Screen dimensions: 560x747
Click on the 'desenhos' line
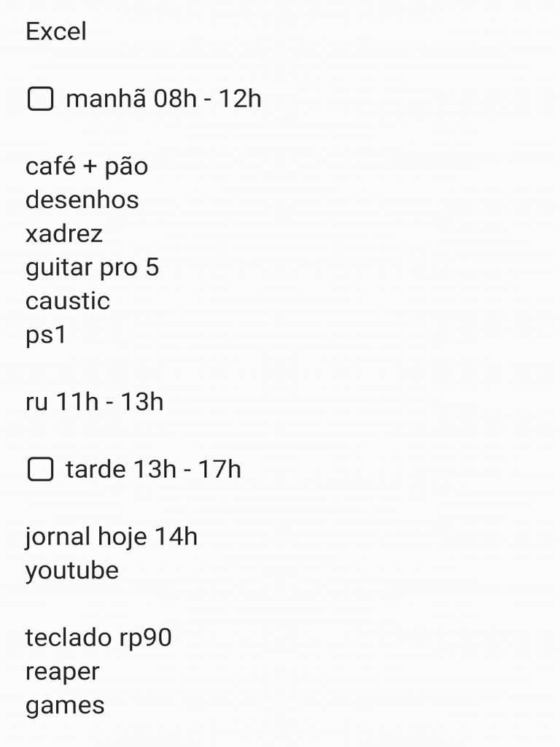pyautogui.click(x=82, y=200)
